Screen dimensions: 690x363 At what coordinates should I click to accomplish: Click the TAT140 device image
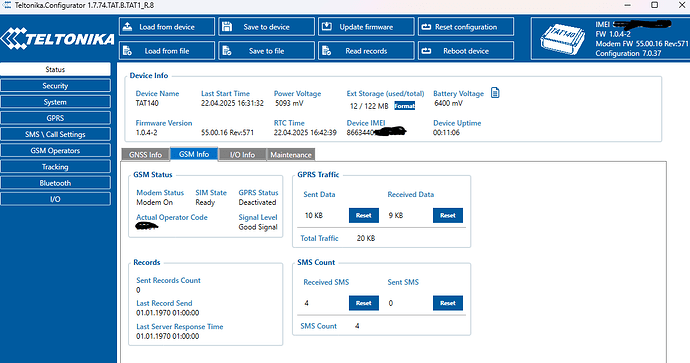562,40
